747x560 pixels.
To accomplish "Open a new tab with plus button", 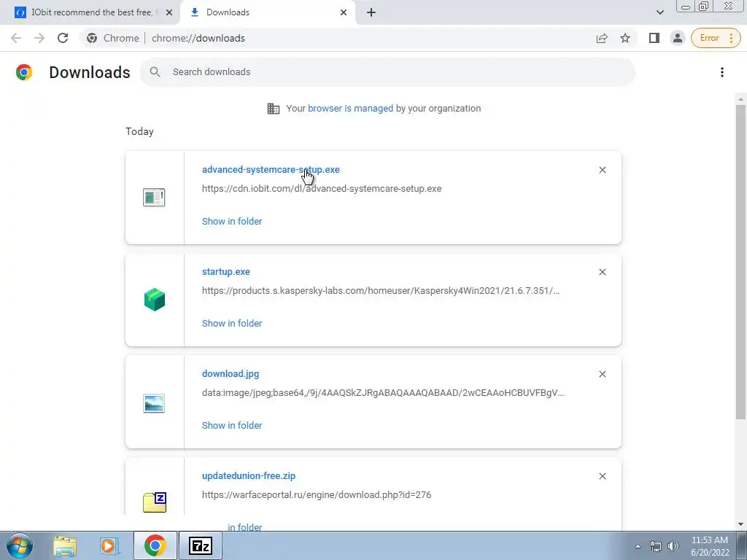I will [371, 12].
